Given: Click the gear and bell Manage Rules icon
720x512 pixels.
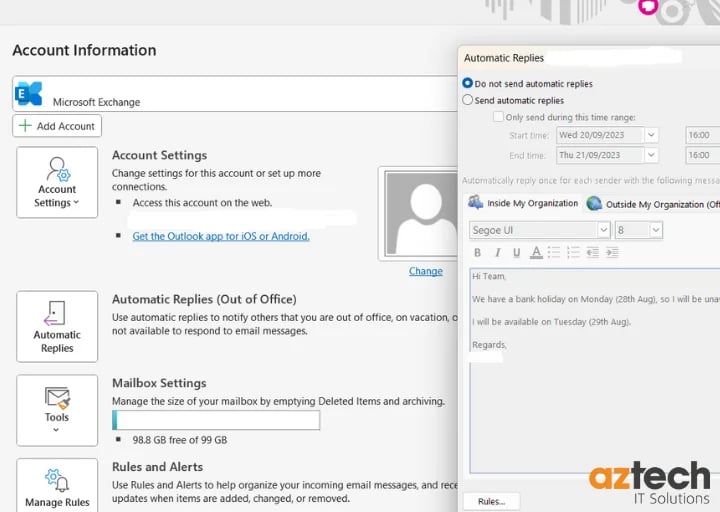Looking at the screenshot, I should click(57, 480).
